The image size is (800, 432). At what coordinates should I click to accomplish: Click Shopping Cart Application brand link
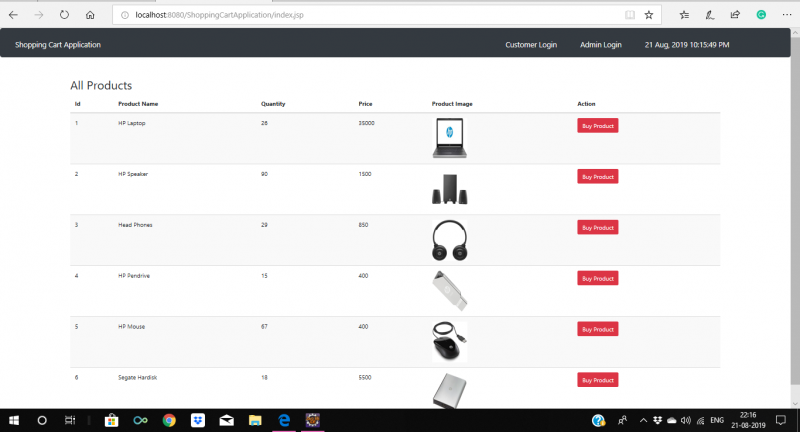pyautogui.click(x=58, y=45)
